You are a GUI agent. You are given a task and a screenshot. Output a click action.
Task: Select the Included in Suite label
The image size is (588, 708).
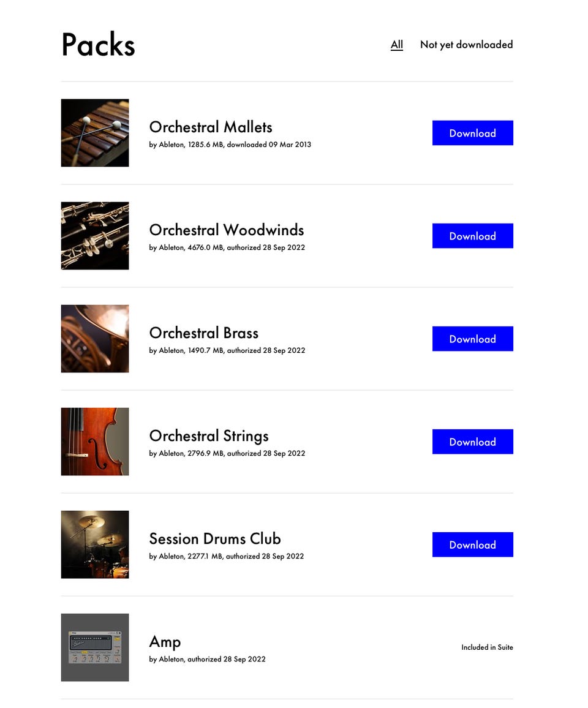tap(487, 647)
